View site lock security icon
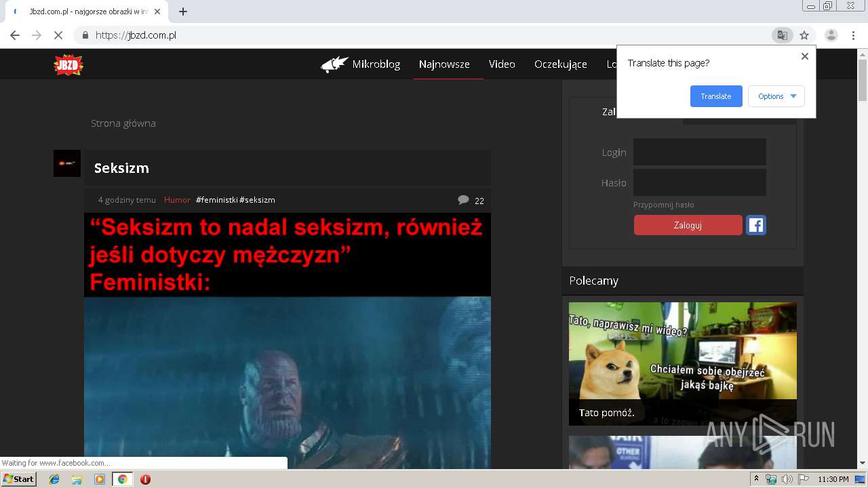 [85, 35]
